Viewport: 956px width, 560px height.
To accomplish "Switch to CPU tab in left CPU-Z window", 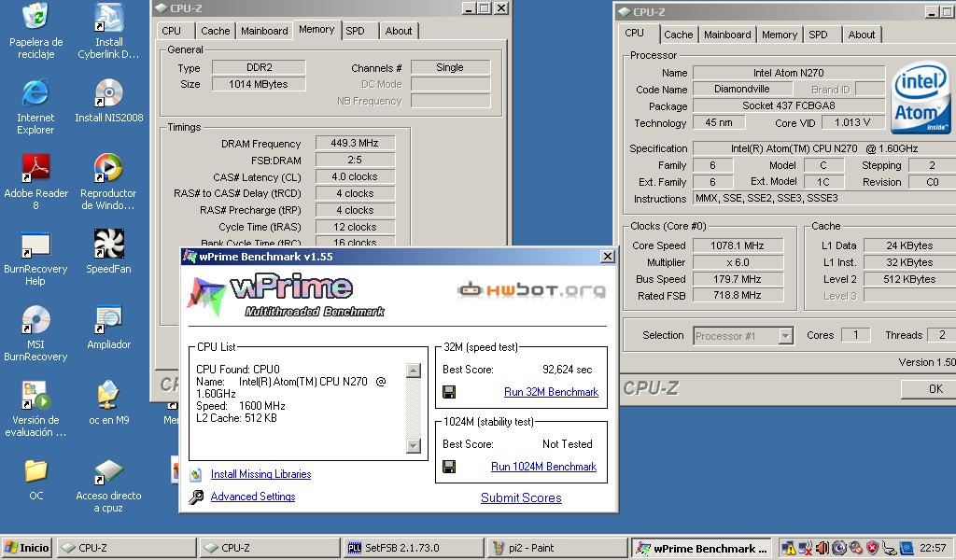I will [172, 31].
